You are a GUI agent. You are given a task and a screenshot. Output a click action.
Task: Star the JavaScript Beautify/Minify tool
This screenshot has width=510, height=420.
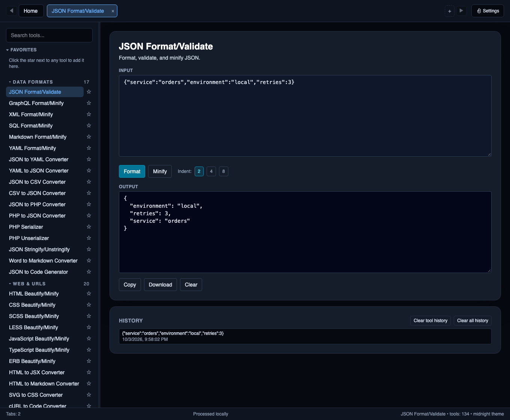89,339
